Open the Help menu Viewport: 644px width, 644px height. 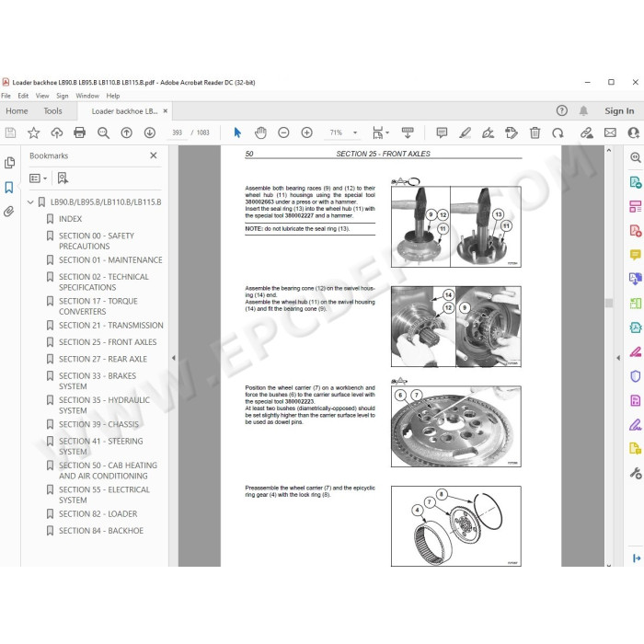pos(113,96)
